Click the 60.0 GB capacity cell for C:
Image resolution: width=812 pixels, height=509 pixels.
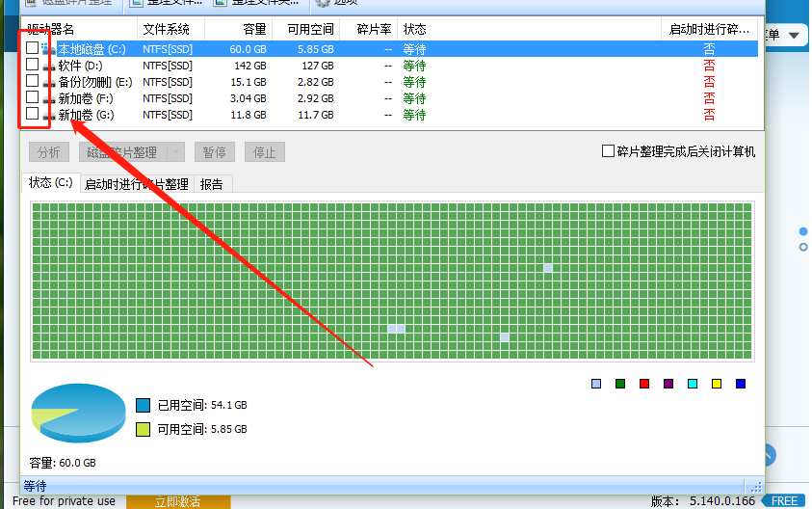(249, 49)
